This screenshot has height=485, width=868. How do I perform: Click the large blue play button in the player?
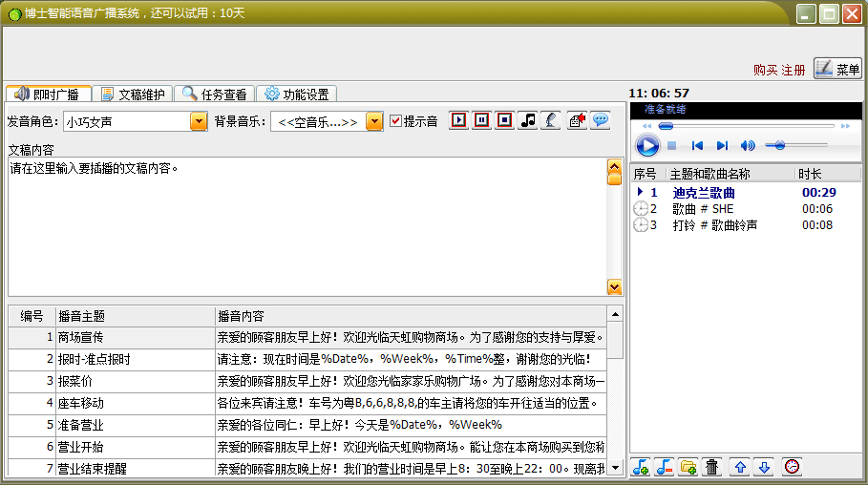pyautogui.click(x=647, y=146)
